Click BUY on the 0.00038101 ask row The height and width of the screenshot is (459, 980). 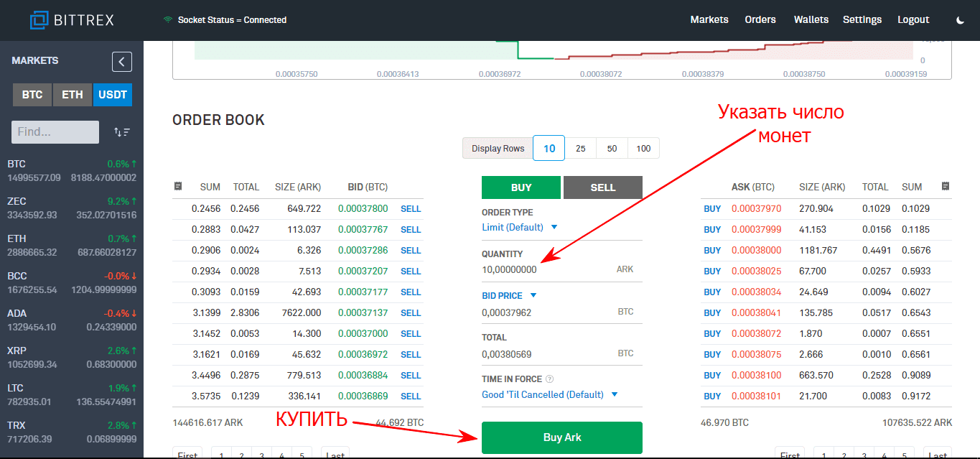pyautogui.click(x=712, y=397)
